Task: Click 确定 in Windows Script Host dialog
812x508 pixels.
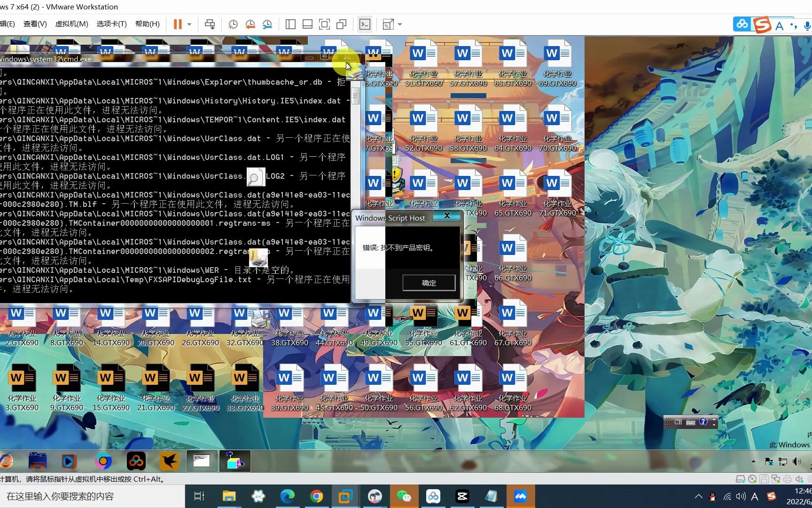Action: point(429,283)
